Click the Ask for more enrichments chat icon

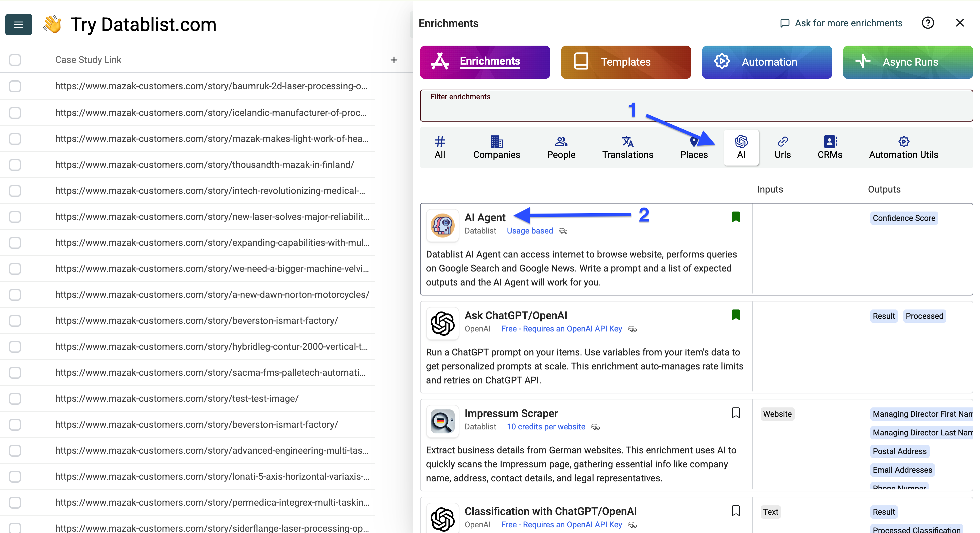click(784, 23)
